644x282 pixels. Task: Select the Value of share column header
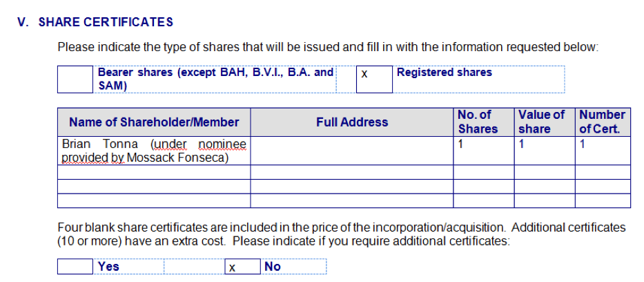542,122
